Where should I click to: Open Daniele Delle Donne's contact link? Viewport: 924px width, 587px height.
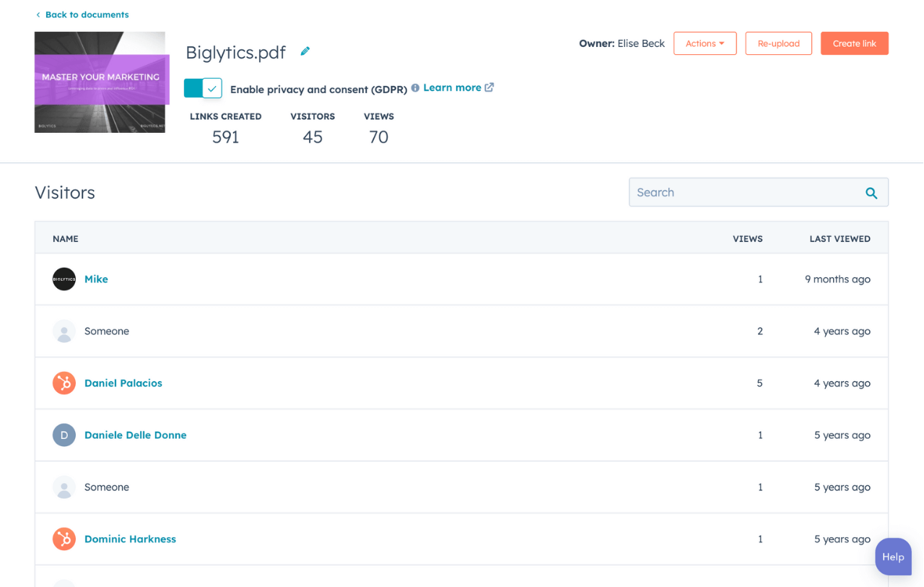coord(136,435)
